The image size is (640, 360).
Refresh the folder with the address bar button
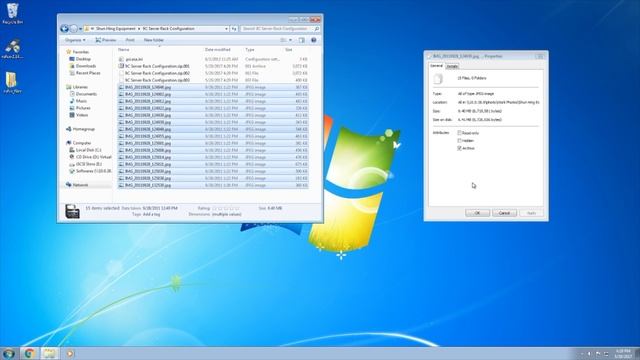[x=233, y=29]
